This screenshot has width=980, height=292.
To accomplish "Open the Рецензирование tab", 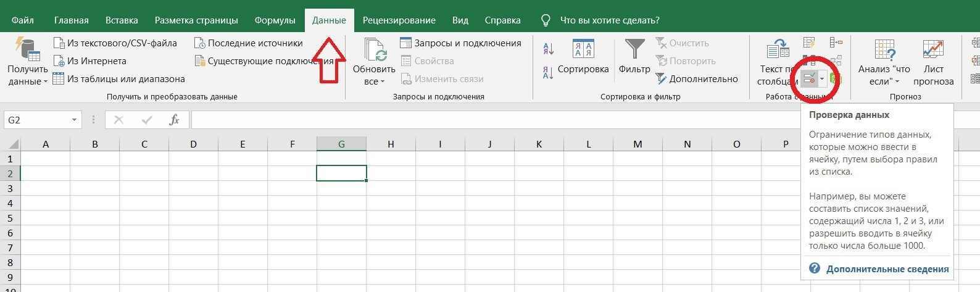I will [x=399, y=20].
